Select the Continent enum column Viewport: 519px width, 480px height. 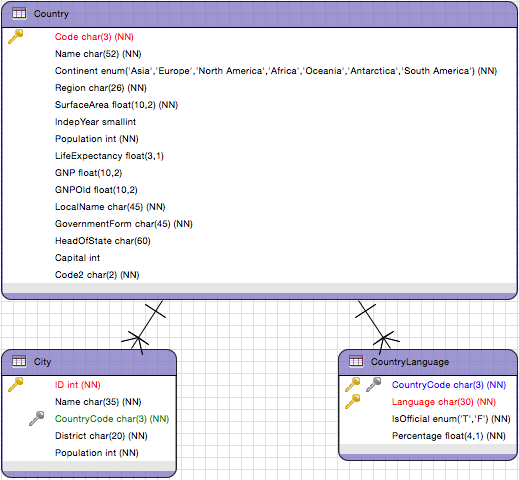[x=276, y=71]
